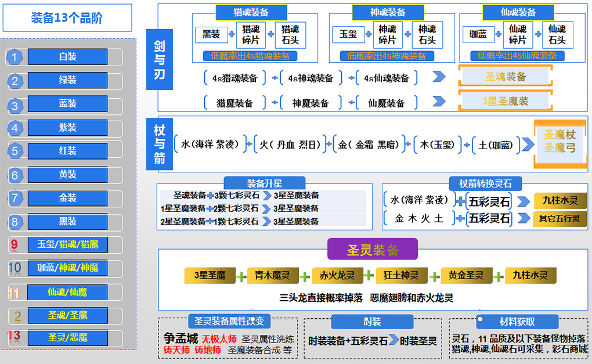Viewport: 592px width, 364px height.
Task: Open the 猎魂装备 header tab
Action: (251, 12)
